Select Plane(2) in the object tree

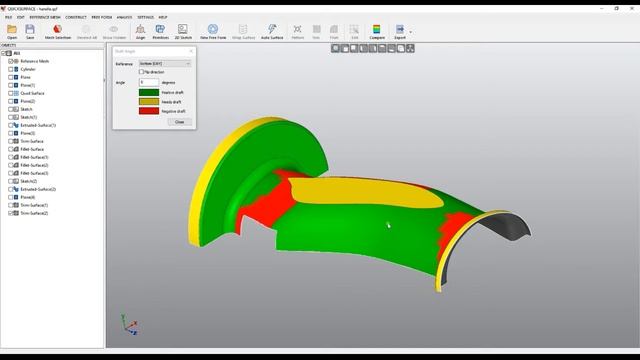28,101
